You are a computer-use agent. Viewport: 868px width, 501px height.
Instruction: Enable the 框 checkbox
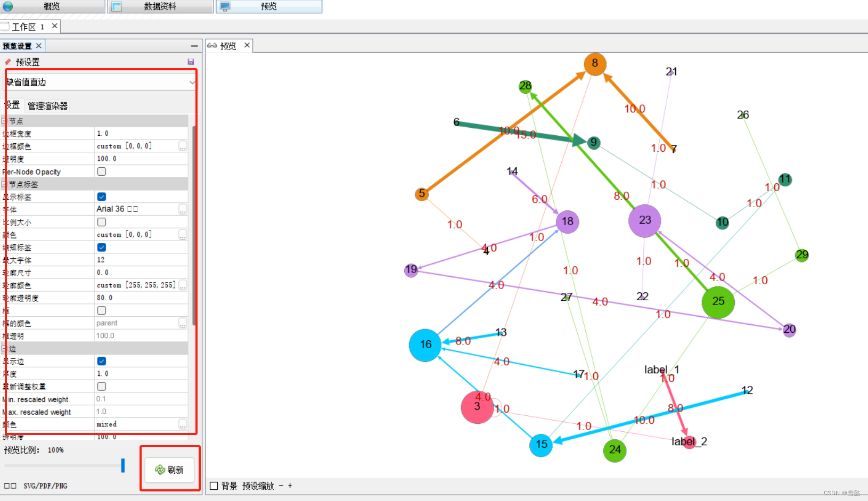click(x=102, y=310)
